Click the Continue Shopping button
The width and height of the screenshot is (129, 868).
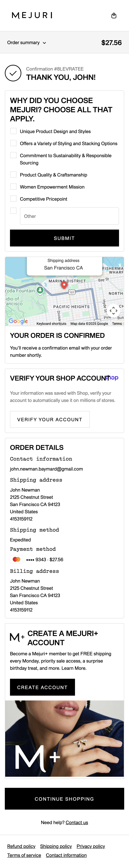pos(64,799)
